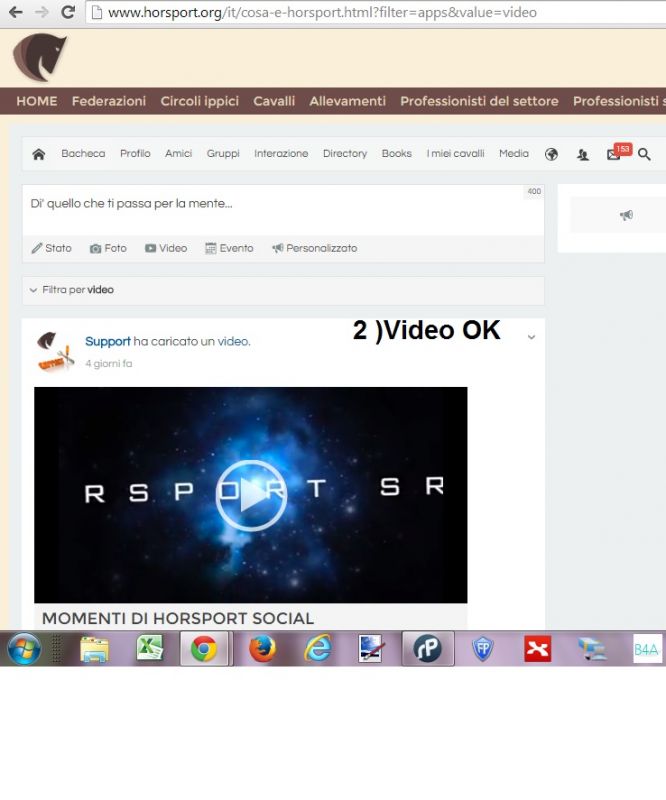
Task: Select Stato post type
Action: pos(52,248)
